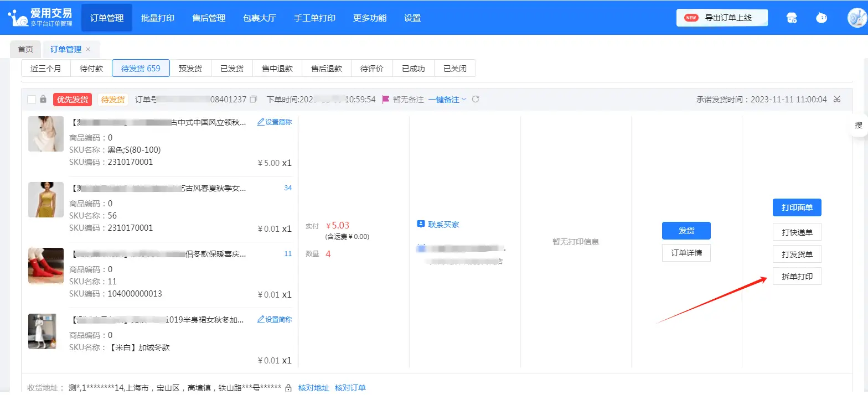Tick the order selection checkbox
The width and height of the screenshot is (868, 395).
point(32,100)
